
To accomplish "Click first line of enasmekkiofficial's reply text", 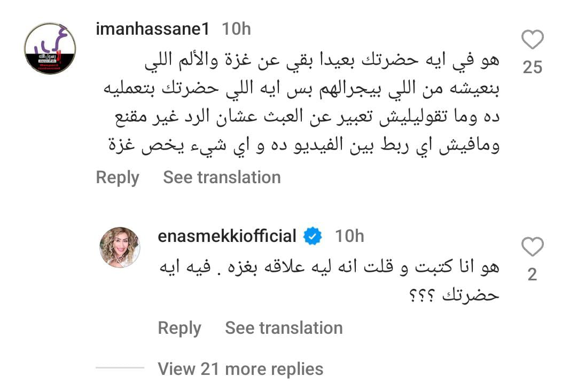I will click(x=330, y=266).
